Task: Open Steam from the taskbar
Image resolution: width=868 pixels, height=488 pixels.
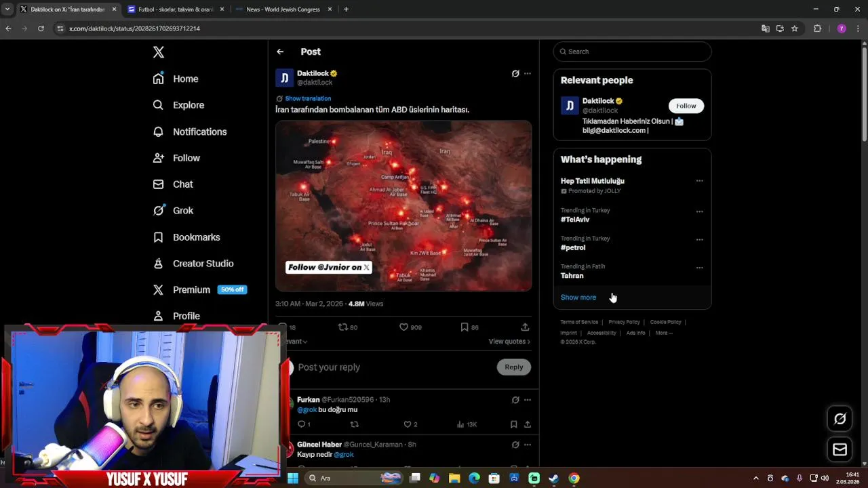Action: [554, 479]
